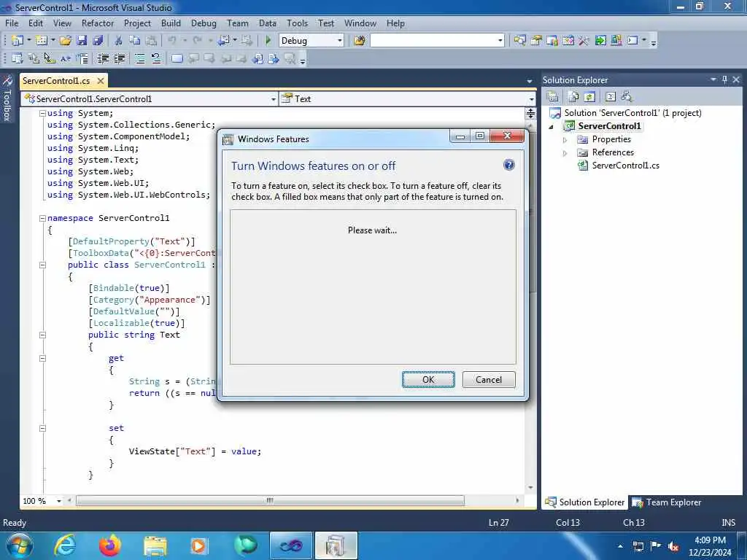Expand the Properties node in Solution Explorer
747x560 pixels.
(x=565, y=140)
